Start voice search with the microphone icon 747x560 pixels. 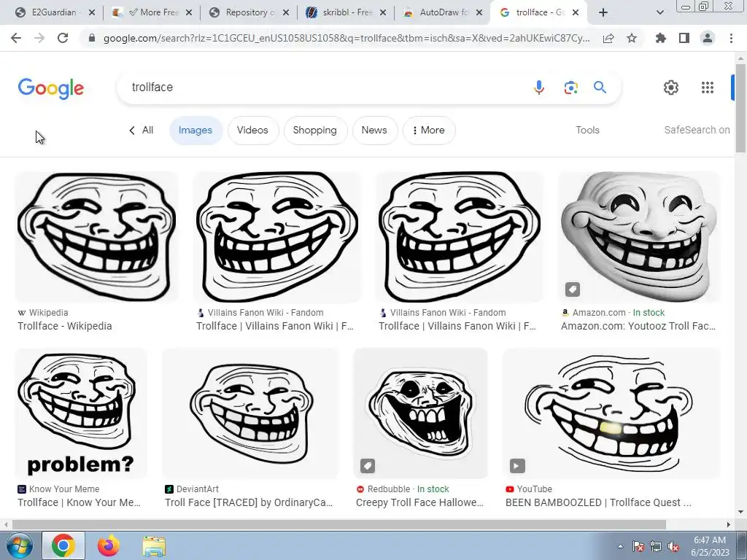[x=539, y=87]
